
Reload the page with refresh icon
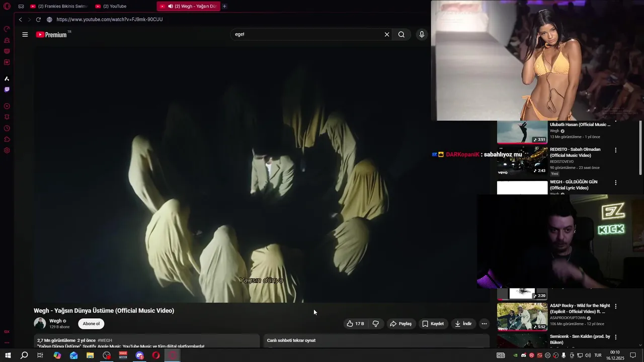coord(38,20)
